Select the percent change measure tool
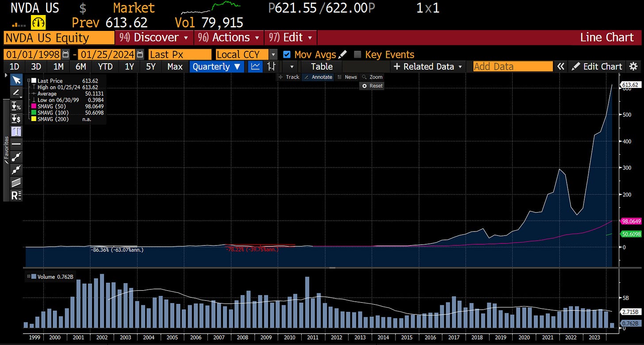This screenshot has width=644, height=345. coord(16,106)
